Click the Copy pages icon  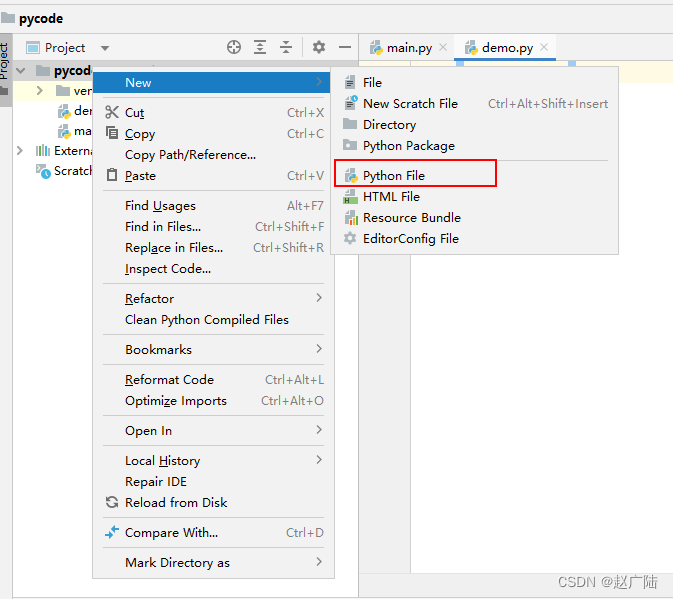pyautogui.click(x=112, y=133)
